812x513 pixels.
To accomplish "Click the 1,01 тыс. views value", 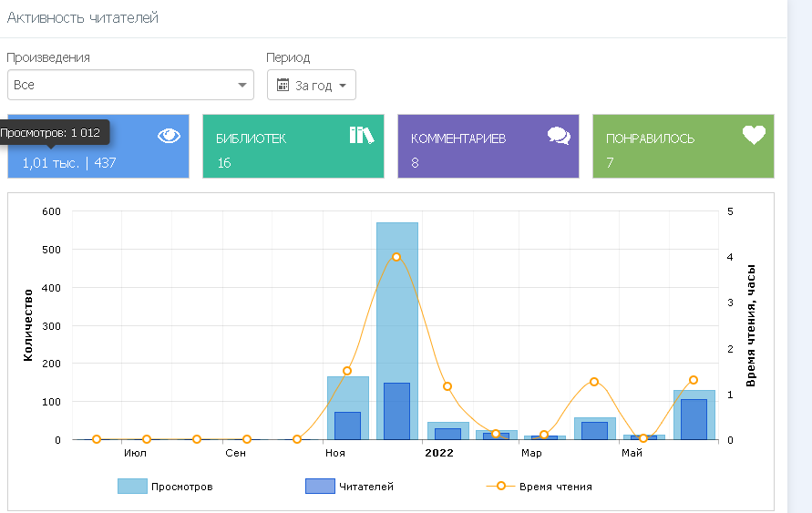I will click(51, 163).
